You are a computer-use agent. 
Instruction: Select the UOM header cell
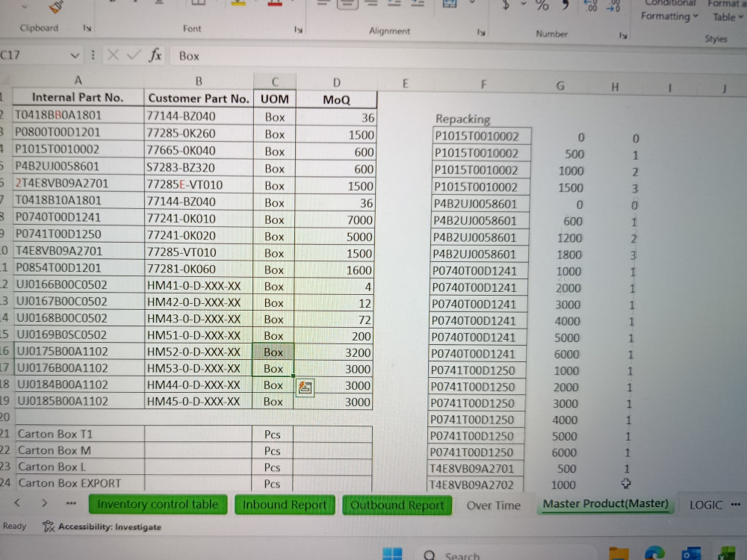[274, 99]
